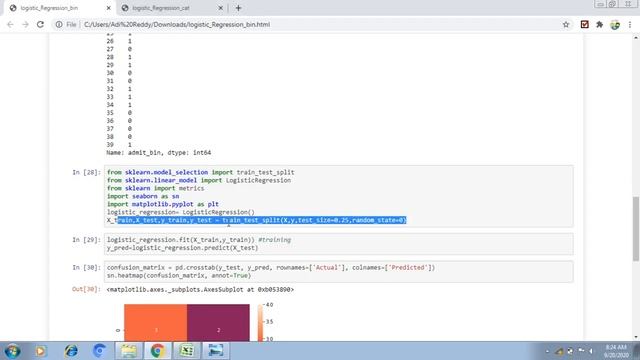Click the logistic_regression.fit code line
The image size is (640, 360).
[x=199, y=240]
